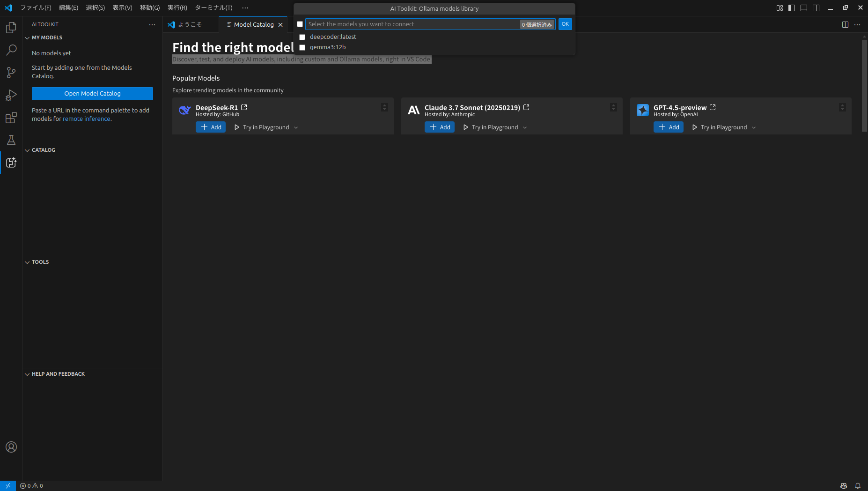Click the Copilot status bar icon

coord(844,486)
